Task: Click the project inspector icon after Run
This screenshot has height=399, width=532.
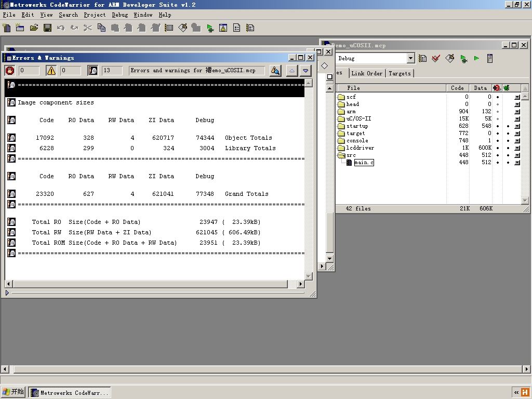Action: (490, 58)
